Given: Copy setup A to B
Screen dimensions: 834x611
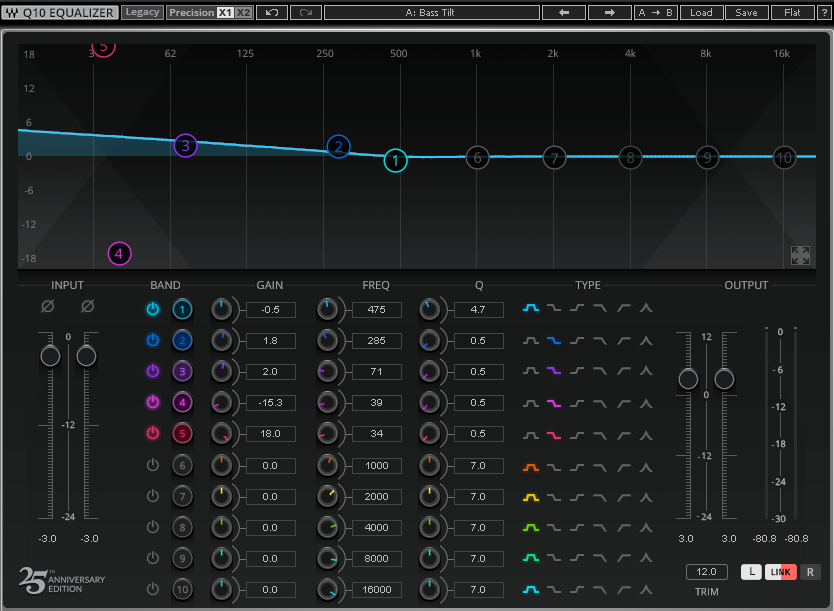Looking at the screenshot, I should 655,12.
